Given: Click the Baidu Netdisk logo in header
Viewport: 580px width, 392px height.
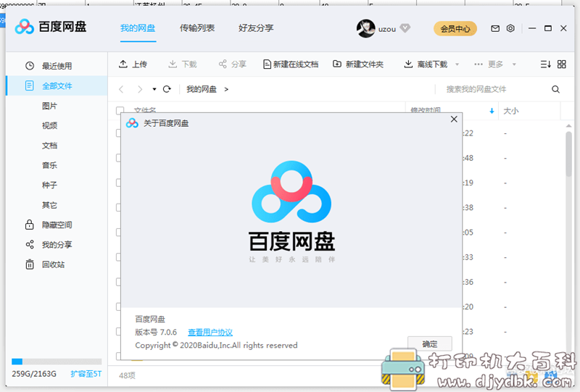Looking at the screenshot, I should pos(51,27).
